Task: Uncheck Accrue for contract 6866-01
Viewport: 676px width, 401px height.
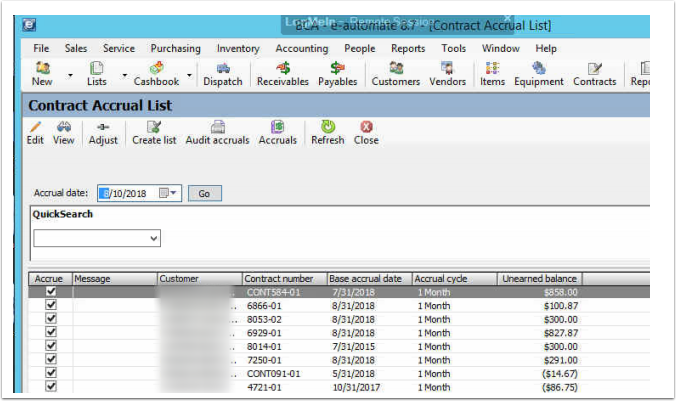Action: 51,305
